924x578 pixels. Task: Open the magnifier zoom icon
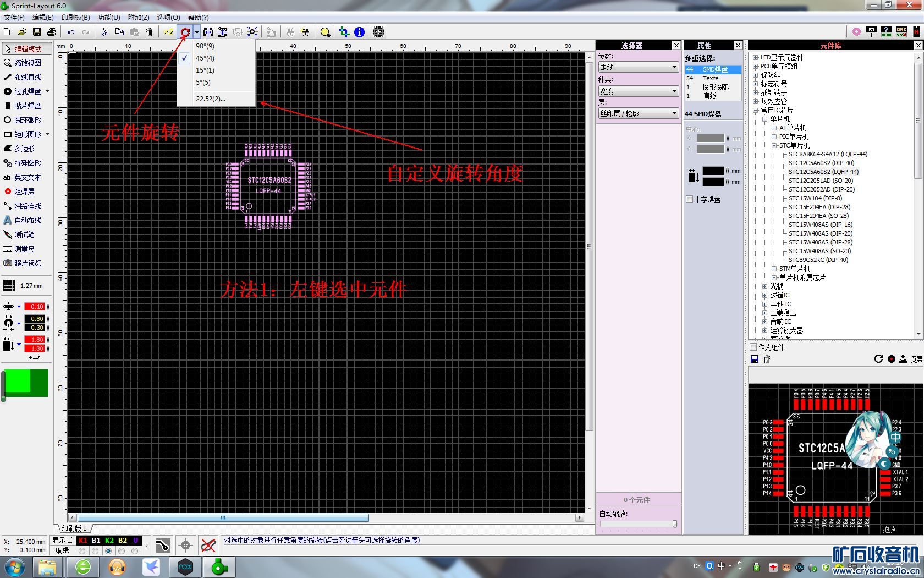tap(326, 32)
